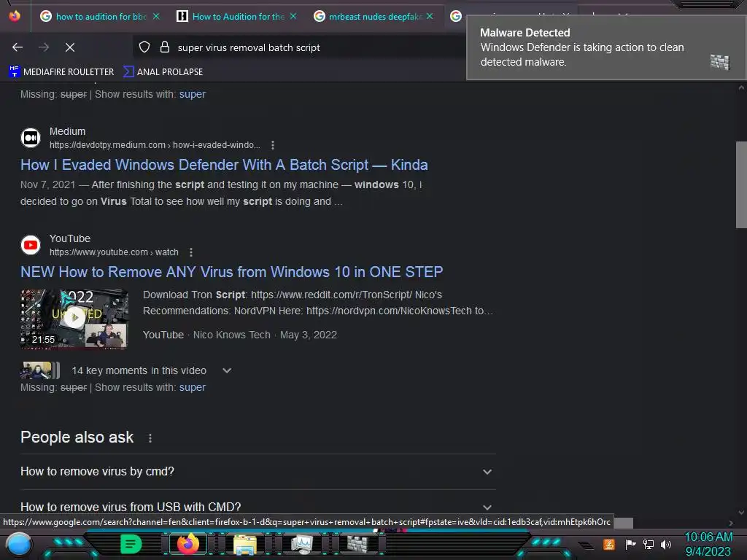Screen dimensions: 747x560
Task: Click the orange tray icon
Action: point(609,544)
